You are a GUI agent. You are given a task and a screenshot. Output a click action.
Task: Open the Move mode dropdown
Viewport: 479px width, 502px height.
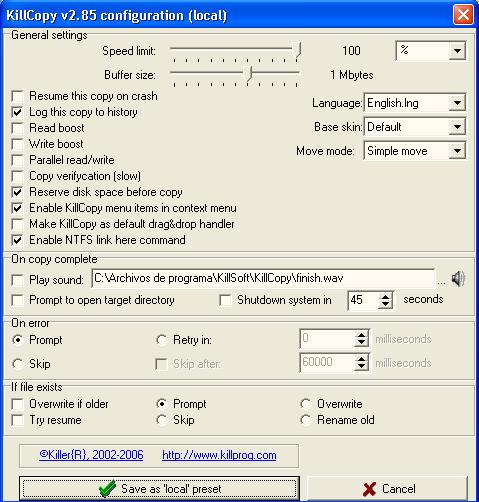click(x=457, y=151)
